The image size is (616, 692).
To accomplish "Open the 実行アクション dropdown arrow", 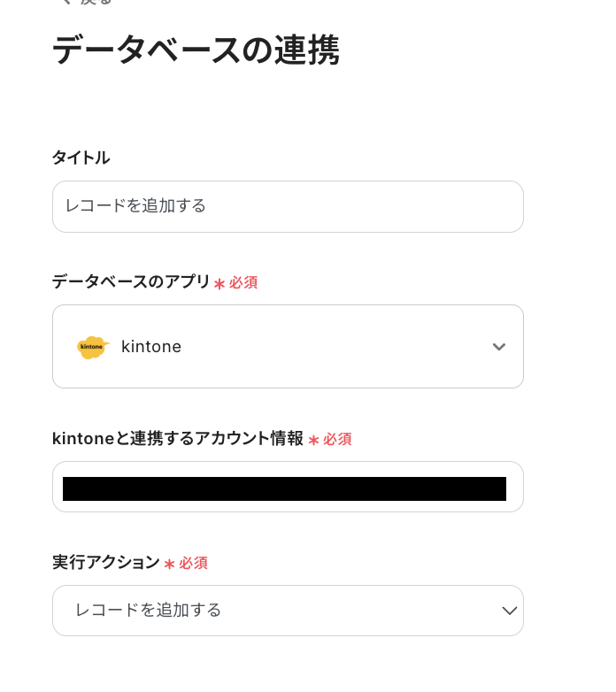I will click(509, 611).
